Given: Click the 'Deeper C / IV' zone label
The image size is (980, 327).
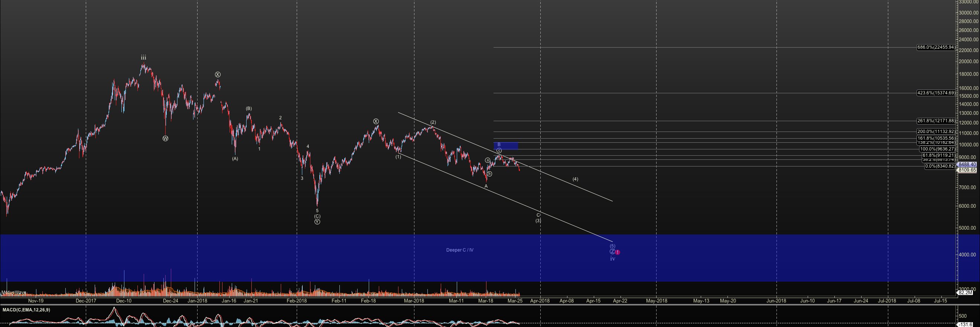Looking at the screenshot, I should pyautogui.click(x=460, y=250).
